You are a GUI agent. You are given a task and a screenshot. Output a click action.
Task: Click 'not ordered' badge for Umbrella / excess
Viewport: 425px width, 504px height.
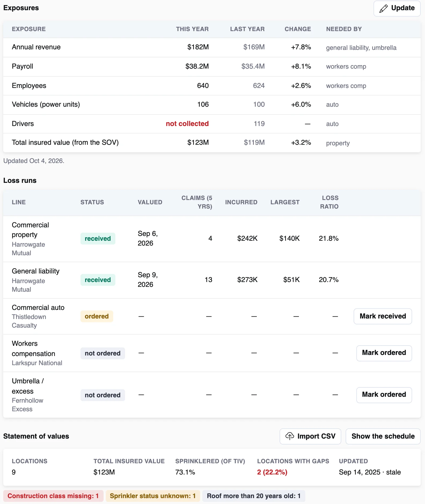102,395
